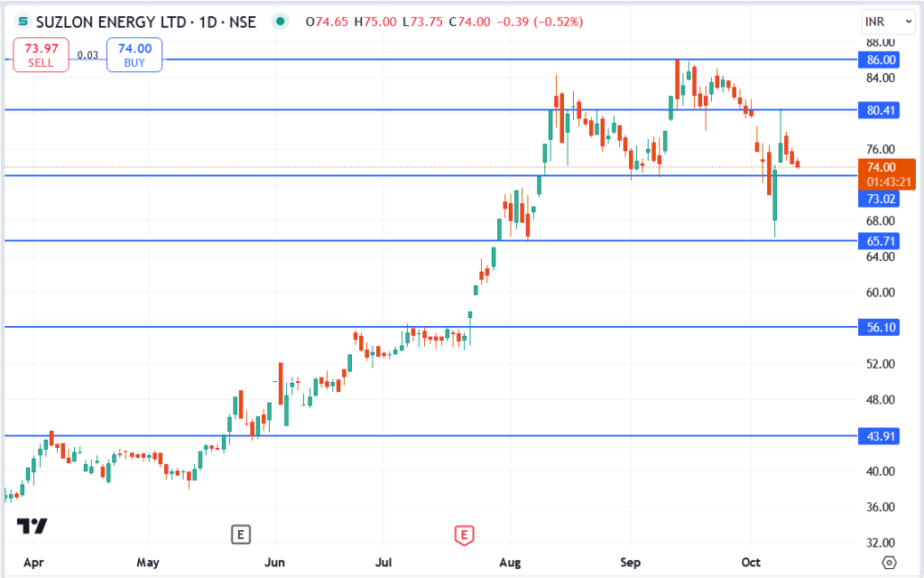Click the 84.00 price axis tick
The width and height of the screenshot is (924, 578).
(x=881, y=78)
